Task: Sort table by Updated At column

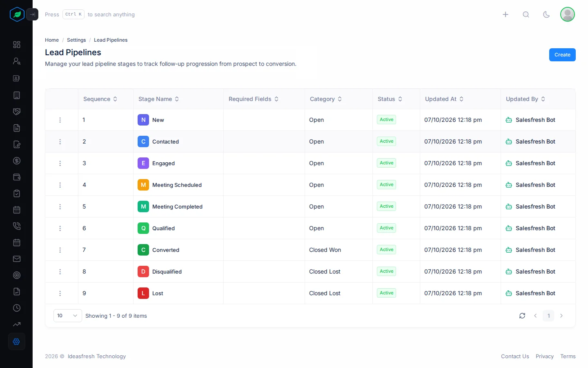Action: (444, 99)
